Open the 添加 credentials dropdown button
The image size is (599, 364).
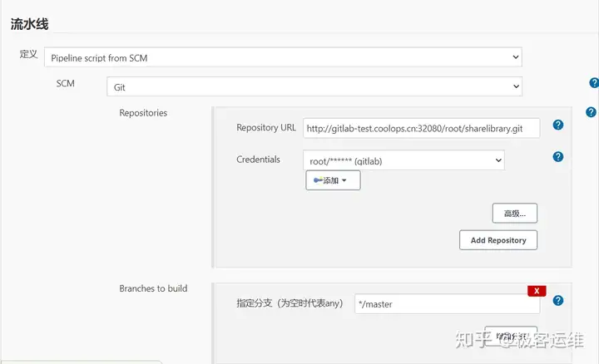coord(333,180)
